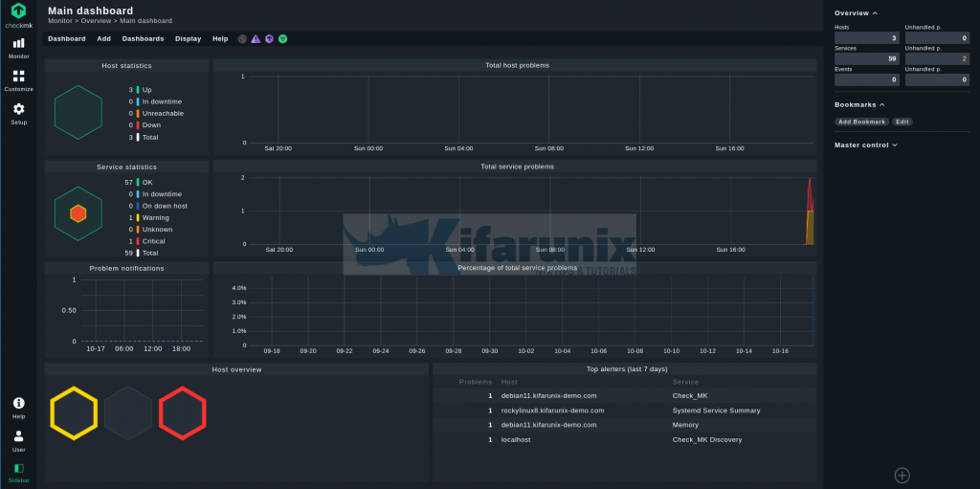Expand the Master control sidebar section
This screenshot has width=980, height=489.
(865, 145)
